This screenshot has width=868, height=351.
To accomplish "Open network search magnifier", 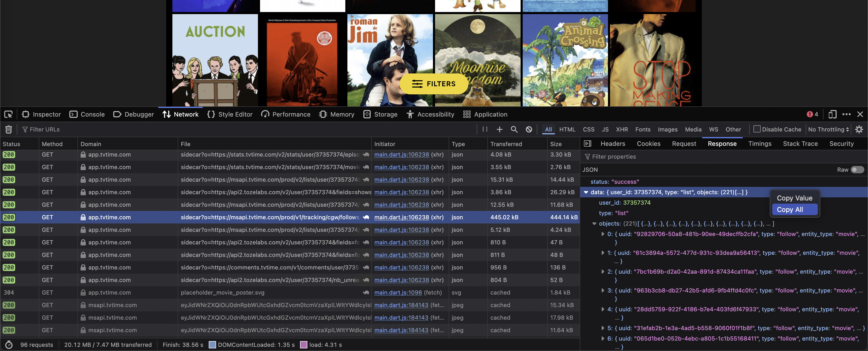I will click(514, 129).
